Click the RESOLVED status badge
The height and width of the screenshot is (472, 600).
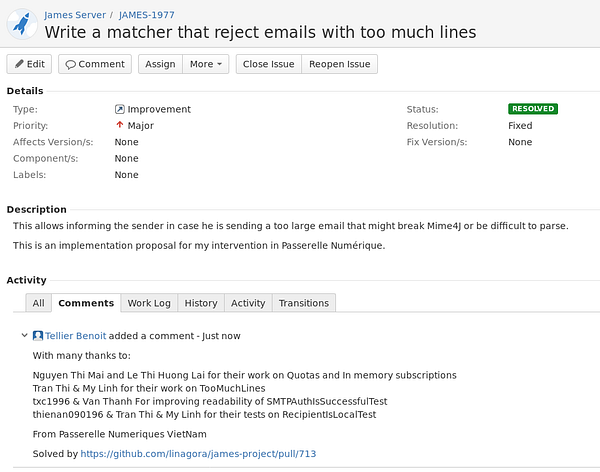tap(533, 109)
